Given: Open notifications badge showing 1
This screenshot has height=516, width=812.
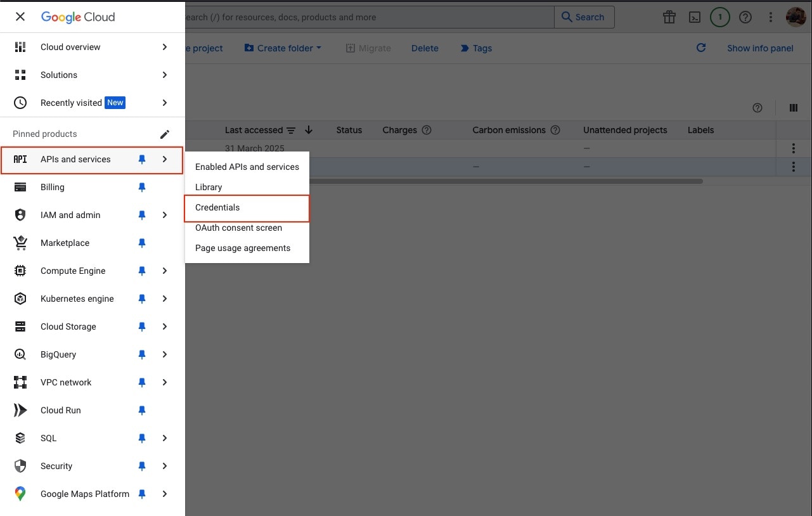Looking at the screenshot, I should (720, 17).
